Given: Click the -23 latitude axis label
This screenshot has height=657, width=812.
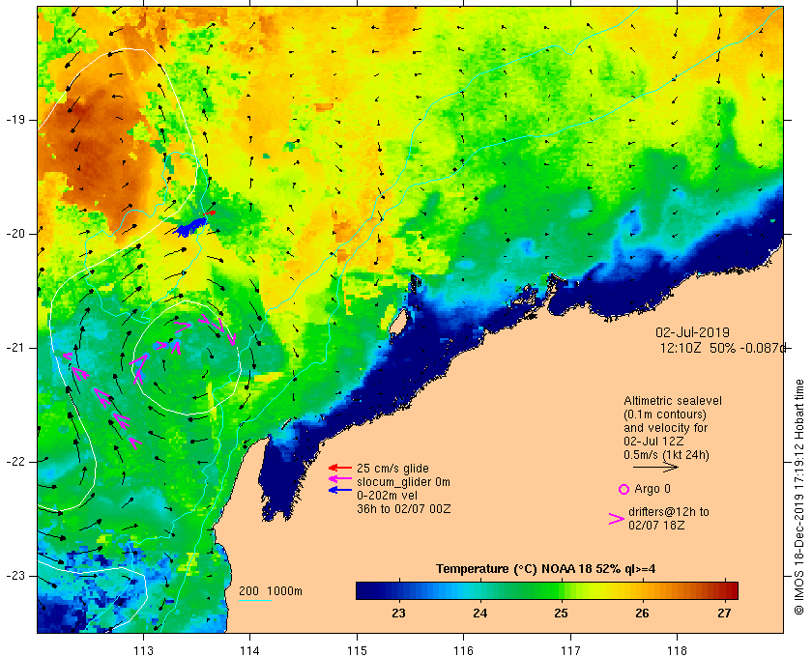Looking at the screenshot, I should pos(15,575).
